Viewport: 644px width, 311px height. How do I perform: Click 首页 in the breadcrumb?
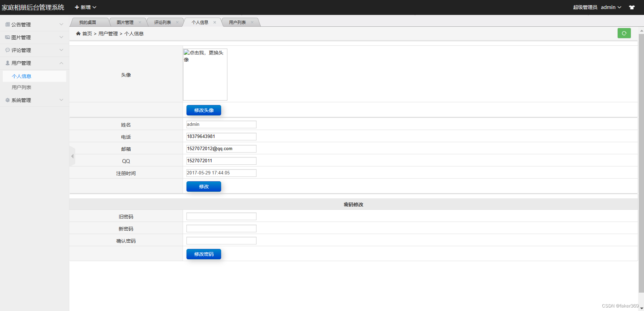(87, 34)
